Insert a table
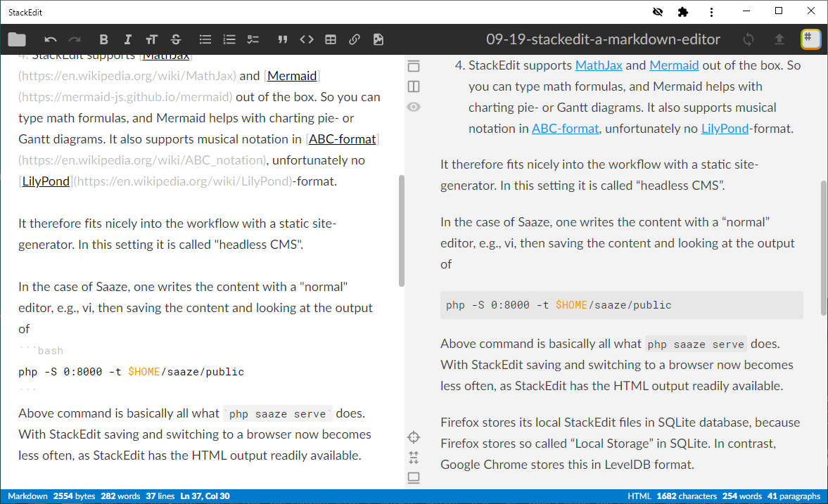Screen dimensions: 828x504 pos(331,39)
